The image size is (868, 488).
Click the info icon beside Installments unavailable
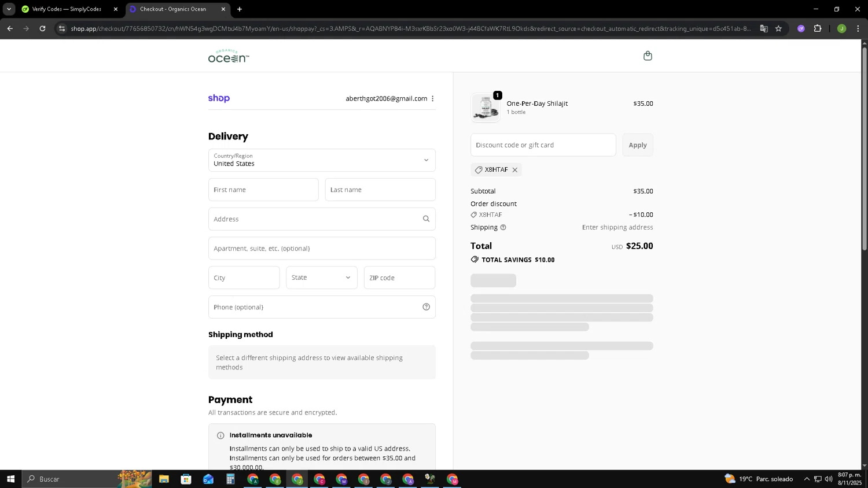(x=220, y=435)
